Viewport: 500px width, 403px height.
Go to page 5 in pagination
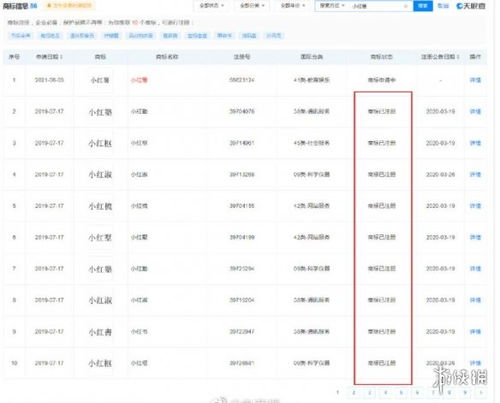pos(401,393)
